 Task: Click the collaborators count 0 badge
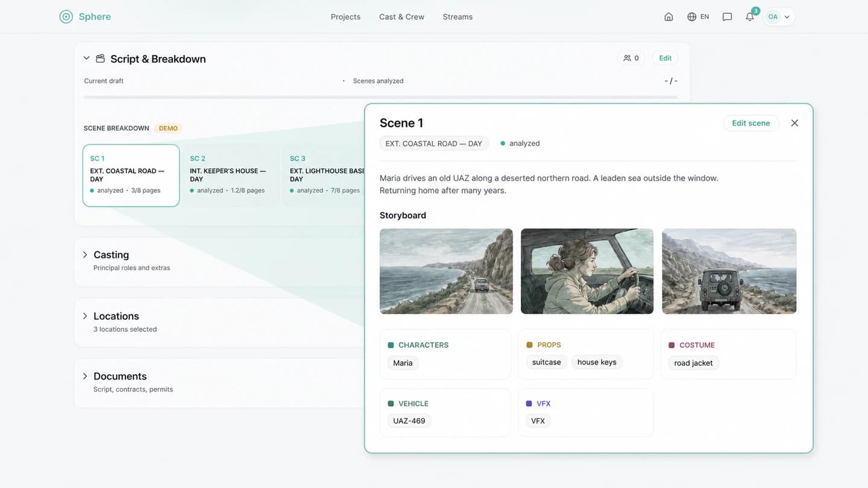(631, 58)
